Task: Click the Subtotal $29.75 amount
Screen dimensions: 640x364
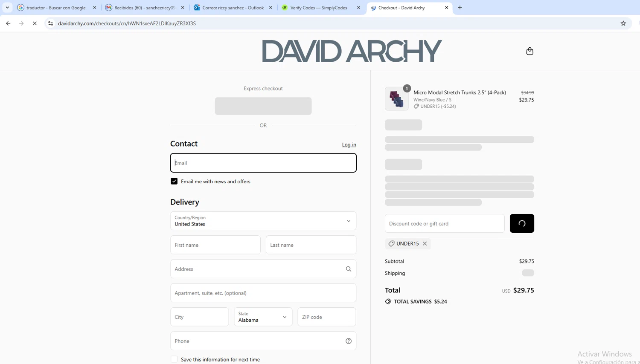Action: 527,261
